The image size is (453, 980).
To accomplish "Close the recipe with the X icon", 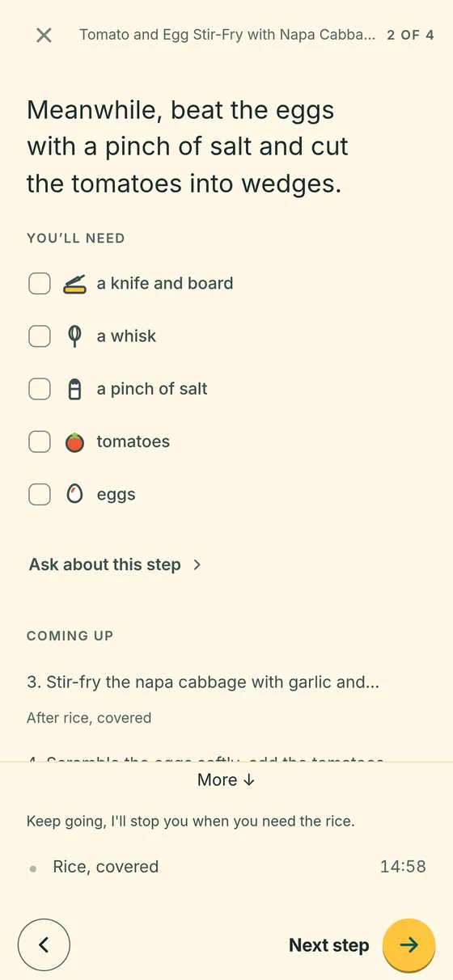I will coord(44,35).
